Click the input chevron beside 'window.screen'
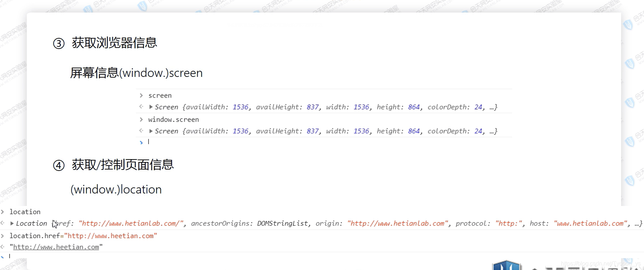Screen dimensions: 644x270 point(141,119)
